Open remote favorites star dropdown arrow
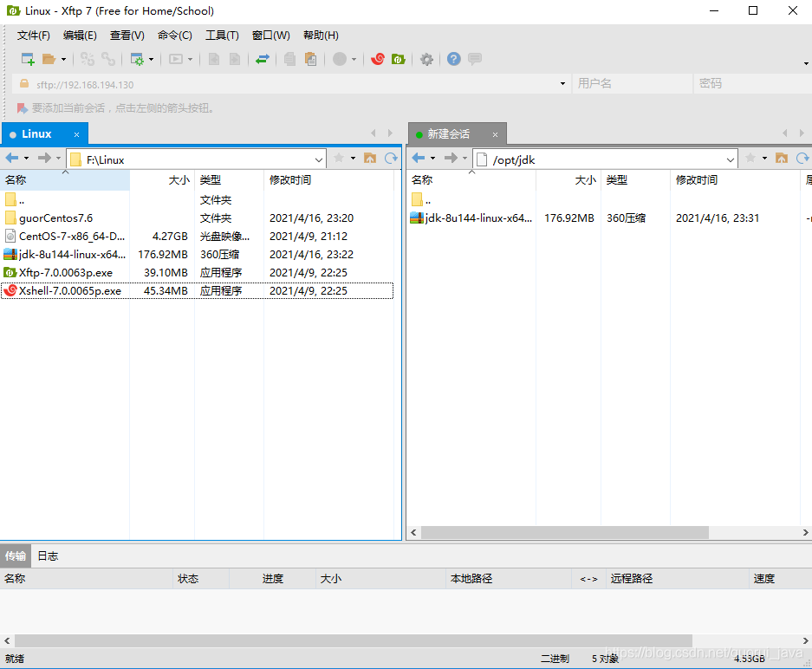 pos(765,159)
